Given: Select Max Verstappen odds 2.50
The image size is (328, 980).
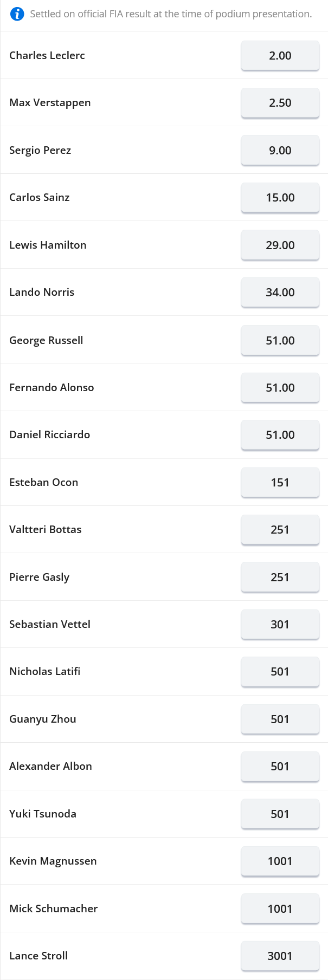Looking at the screenshot, I should click(x=280, y=103).
